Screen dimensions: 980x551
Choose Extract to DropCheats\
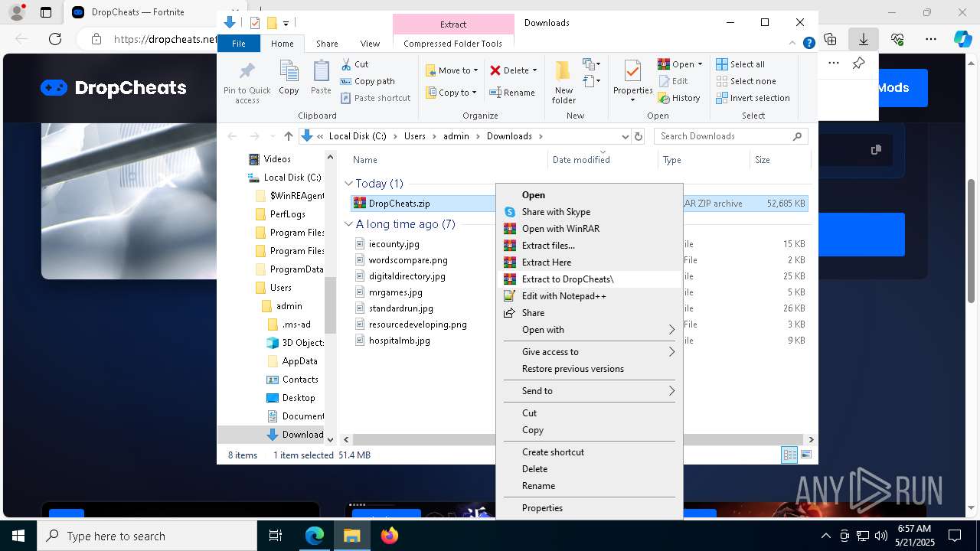(590, 279)
